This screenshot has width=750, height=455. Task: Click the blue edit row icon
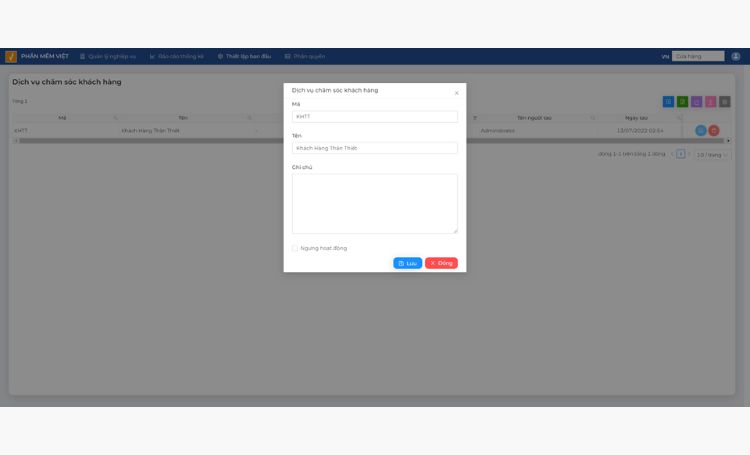pyautogui.click(x=700, y=130)
